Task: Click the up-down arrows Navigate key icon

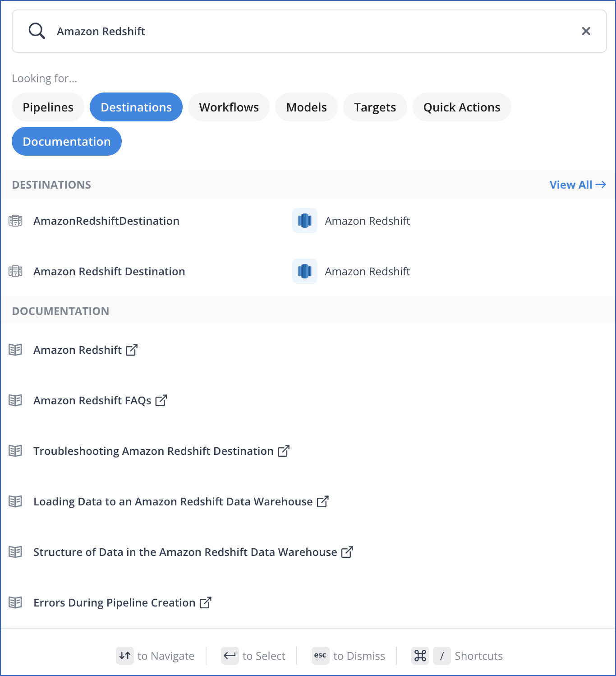Action: point(125,656)
